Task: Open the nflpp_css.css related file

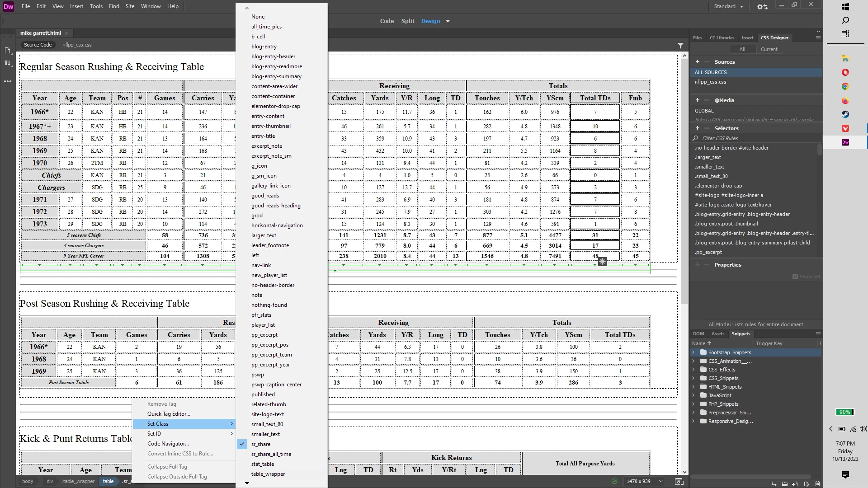Action: tap(77, 45)
